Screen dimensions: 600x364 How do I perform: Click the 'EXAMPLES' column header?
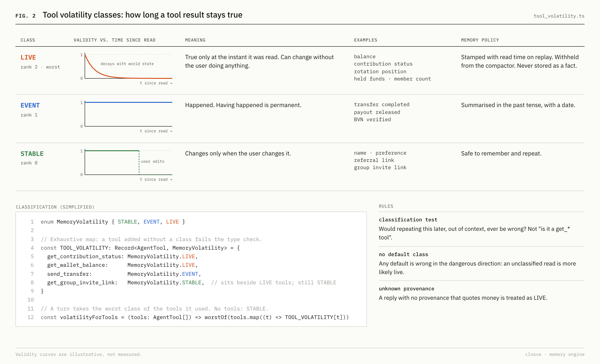coord(366,40)
